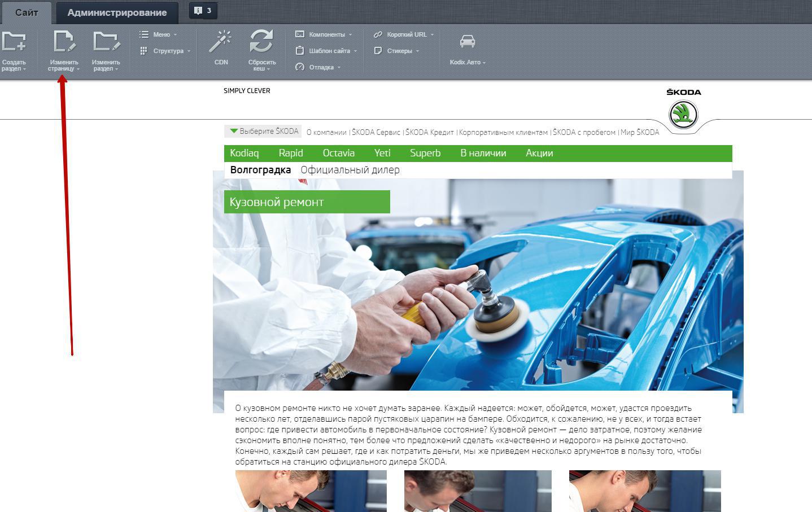The width and height of the screenshot is (812, 512).
Task: Open the notifications counter showing 3
Action: pyautogui.click(x=203, y=11)
